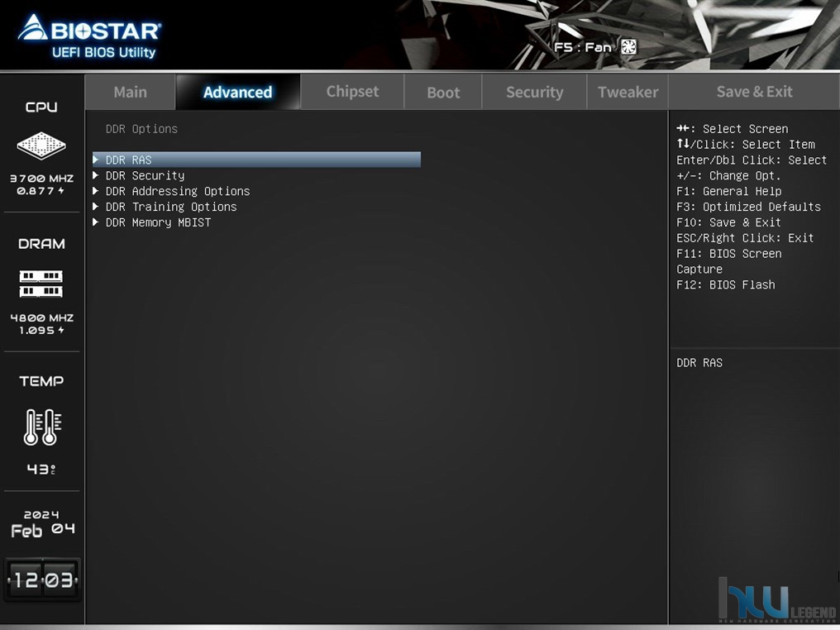Click the 12:03 flip clock
The width and height of the screenshot is (840, 630).
42,579
